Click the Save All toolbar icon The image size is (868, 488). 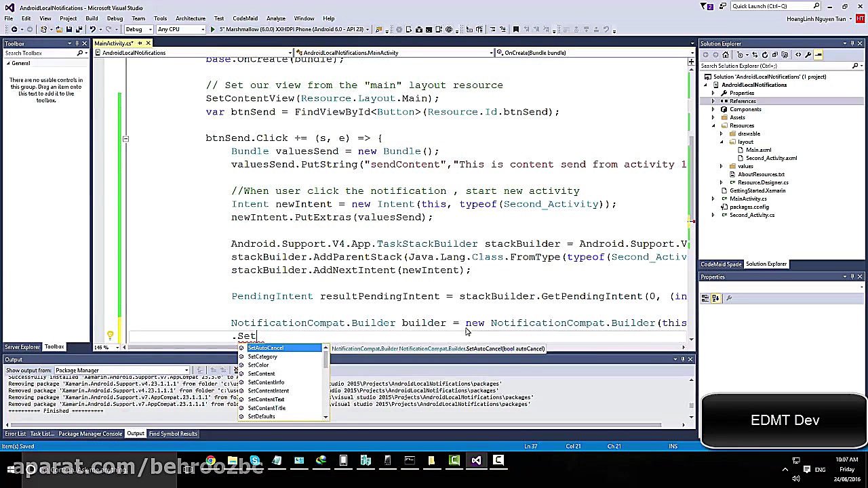click(79, 29)
